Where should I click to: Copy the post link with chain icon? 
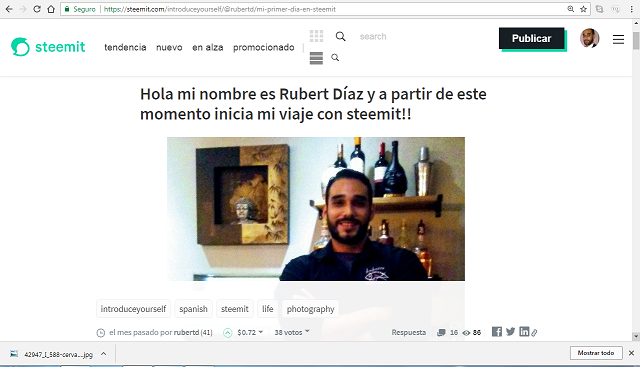[534, 333]
